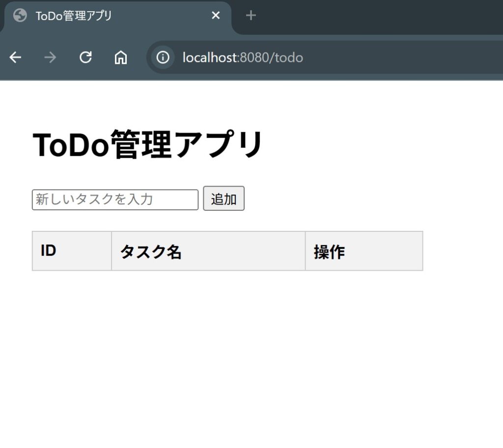Click the 8080/todo part of the URL
This screenshot has width=503, height=448.
[271, 58]
